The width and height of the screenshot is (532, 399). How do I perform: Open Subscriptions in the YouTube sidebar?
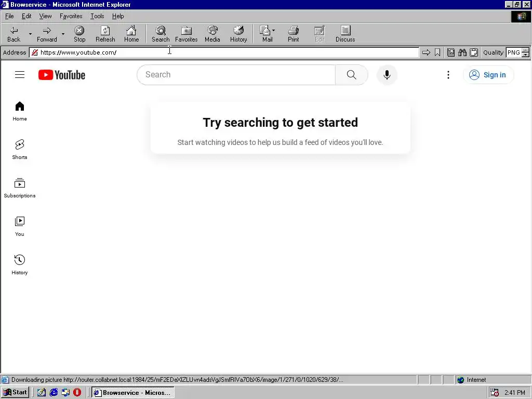coord(20,188)
